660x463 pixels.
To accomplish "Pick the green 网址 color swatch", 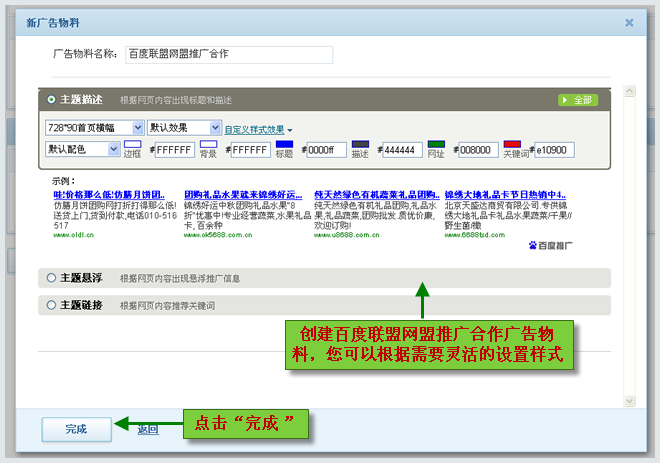I will tap(436, 144).
